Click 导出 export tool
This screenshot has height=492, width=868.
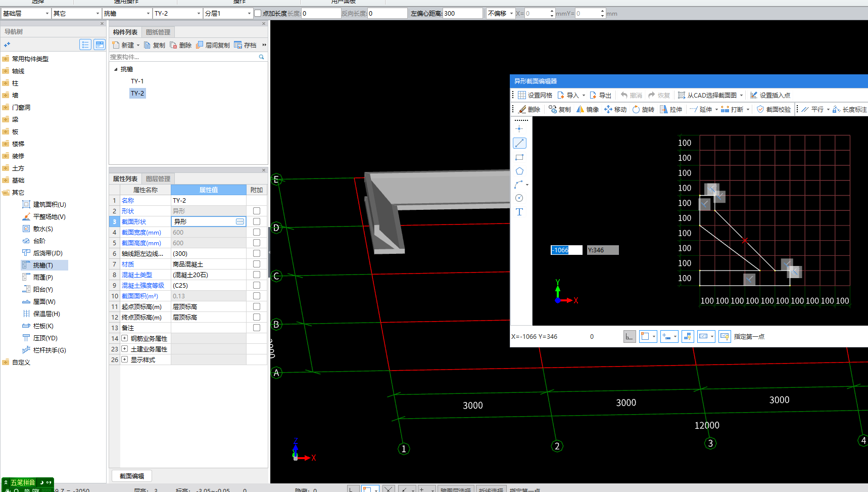click(x=600, y=95)
